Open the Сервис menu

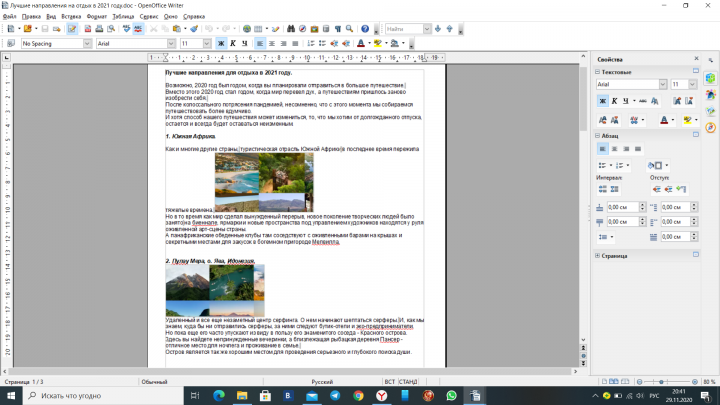tap(149, 17)
